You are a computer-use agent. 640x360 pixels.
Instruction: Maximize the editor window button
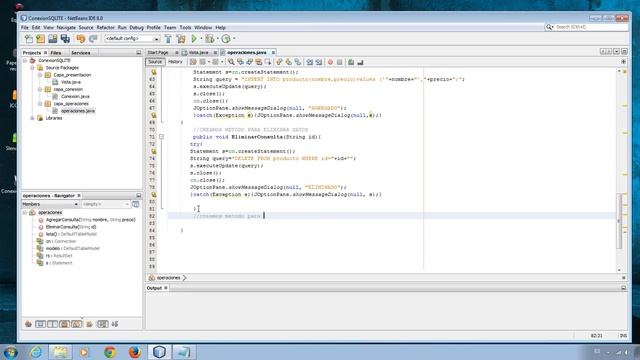pyautogui.click(x=624, y=52)
